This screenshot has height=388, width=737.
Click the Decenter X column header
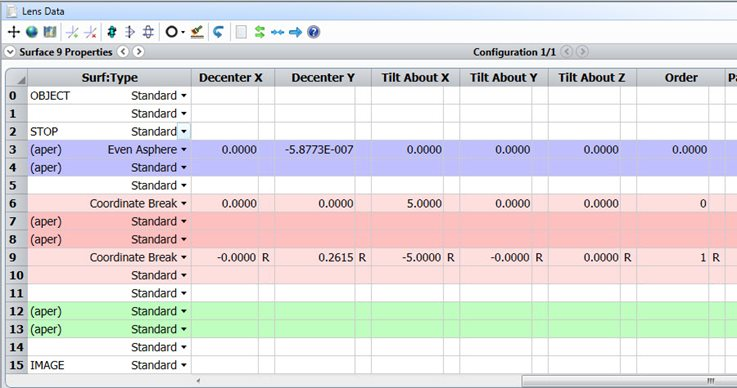click(x=233, y=78)
